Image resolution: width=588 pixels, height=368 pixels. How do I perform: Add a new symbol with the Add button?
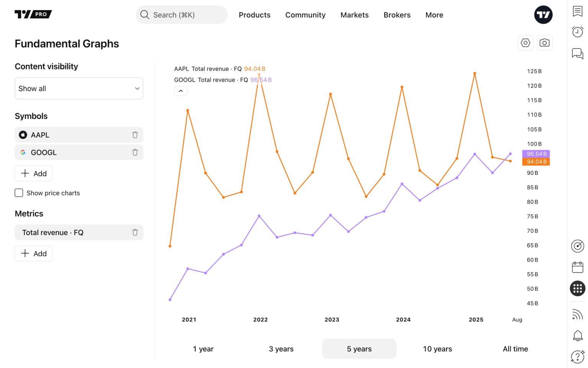pyautogui.click(x=33, y=173)
